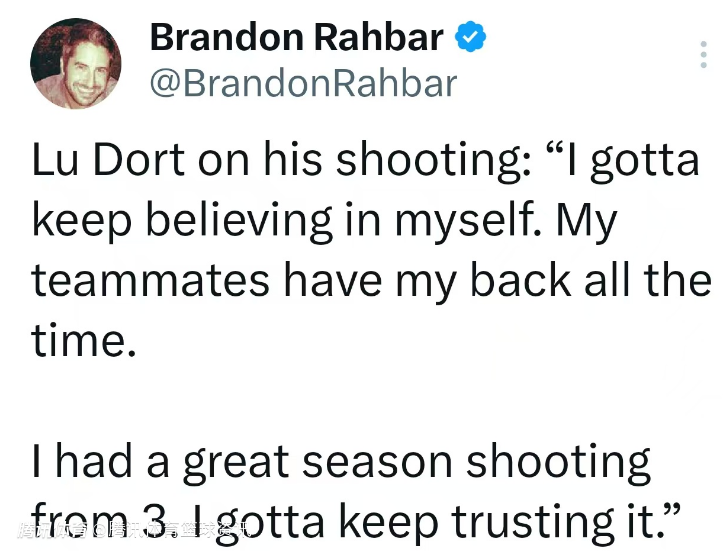The height and width of the screenshot is (554, 726).
Task: Open Brandon Rahbar's profile photo
Action: pyautogui.click(x=76, y=63)
